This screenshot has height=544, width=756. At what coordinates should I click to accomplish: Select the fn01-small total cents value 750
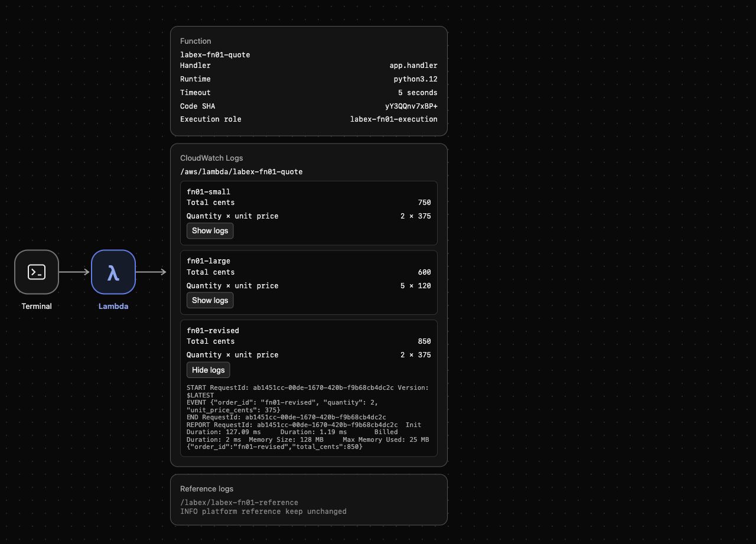tap(424, 203)
